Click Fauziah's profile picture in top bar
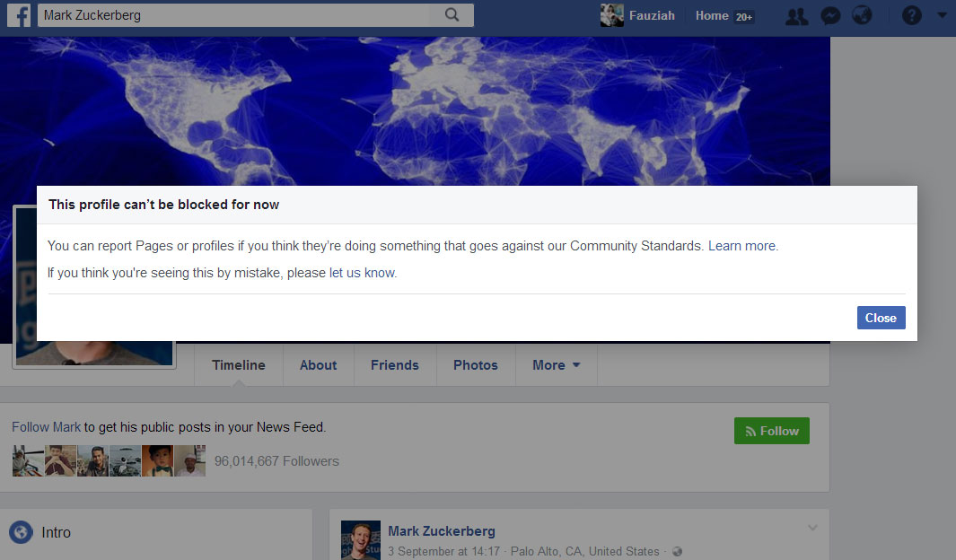956x560 pixels. pyautogui.click(x=611, y=15)
